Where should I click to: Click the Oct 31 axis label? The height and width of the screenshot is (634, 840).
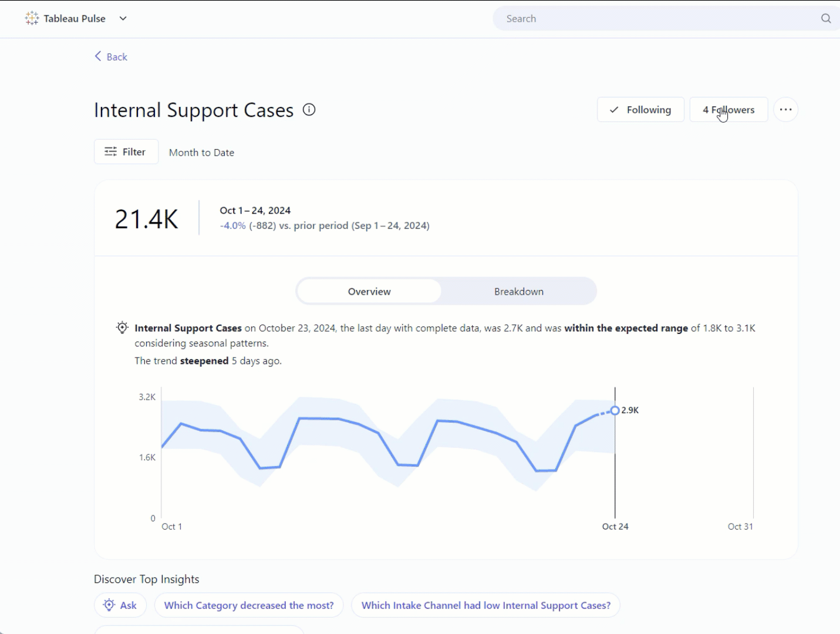tap(740, 527)
